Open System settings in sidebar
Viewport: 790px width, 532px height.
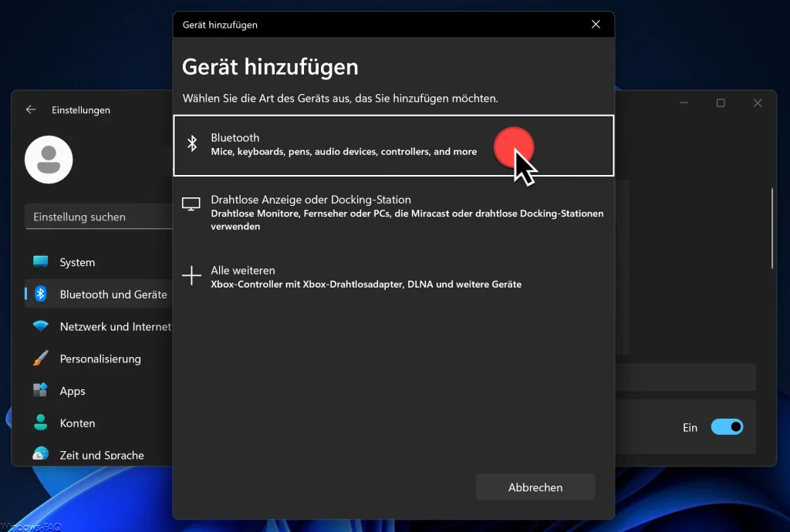[x=99, y=262]
